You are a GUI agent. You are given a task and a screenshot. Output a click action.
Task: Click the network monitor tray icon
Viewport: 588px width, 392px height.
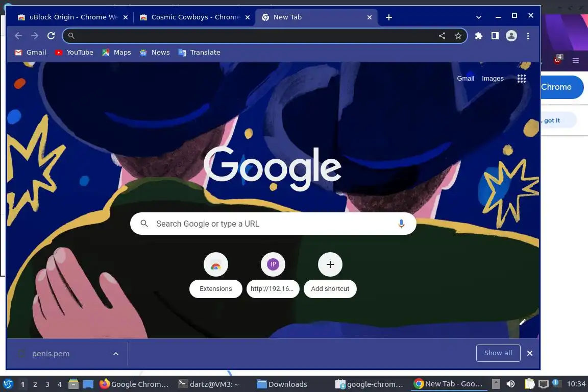(x=543, y=384)
